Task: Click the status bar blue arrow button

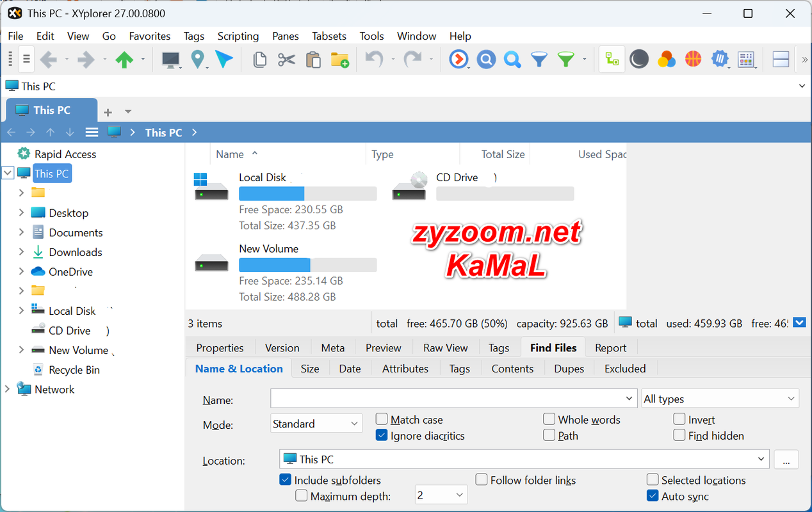Action: [x=799, y=323]
